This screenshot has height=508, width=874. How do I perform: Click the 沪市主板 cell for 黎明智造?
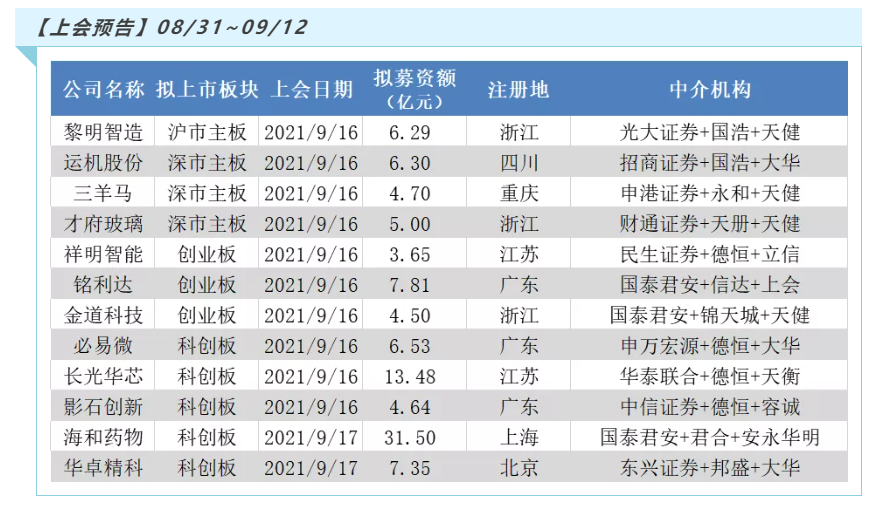[207, 132]
